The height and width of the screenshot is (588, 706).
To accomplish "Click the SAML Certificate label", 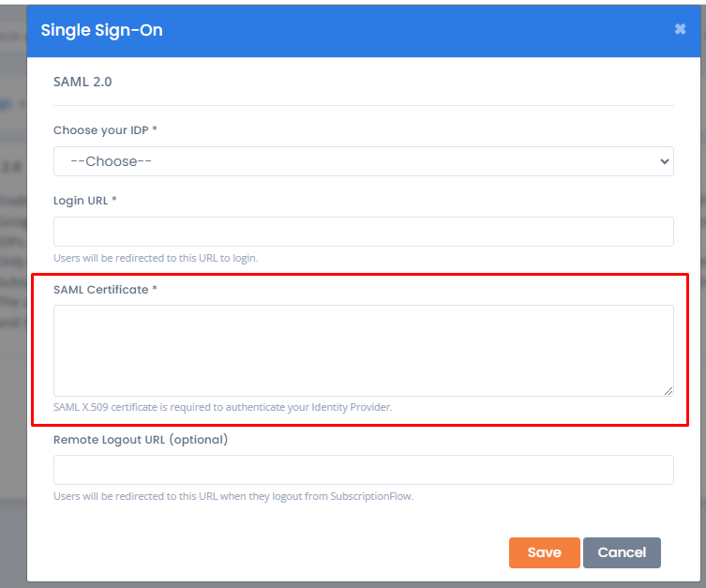I will pos(105,290).
